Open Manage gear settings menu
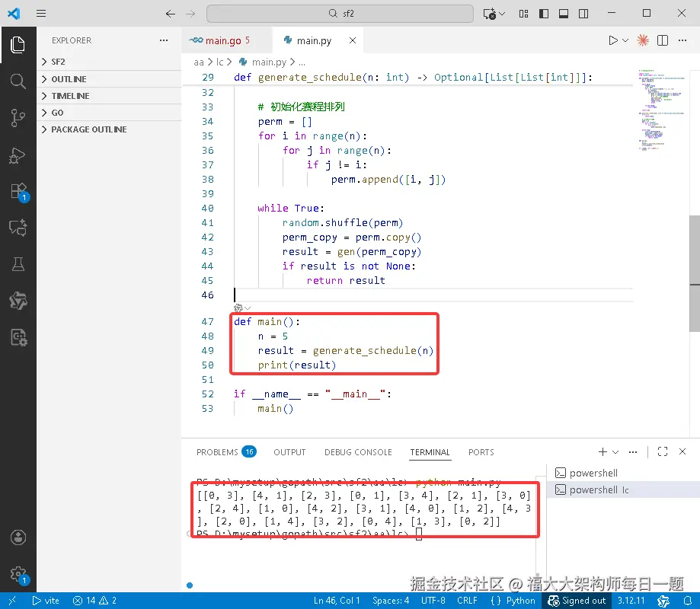This screenshot has width=700, height=609. pos(19,575)
